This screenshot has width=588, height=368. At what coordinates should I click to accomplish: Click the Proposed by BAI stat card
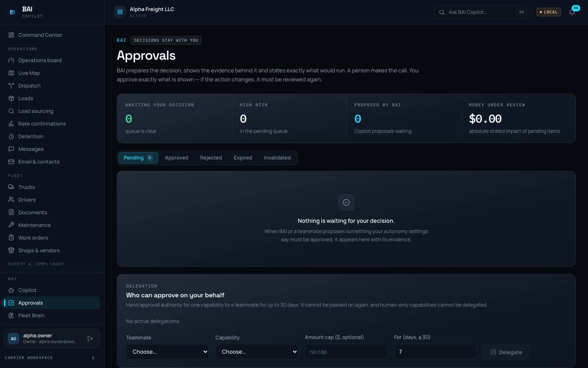[404, 119]
